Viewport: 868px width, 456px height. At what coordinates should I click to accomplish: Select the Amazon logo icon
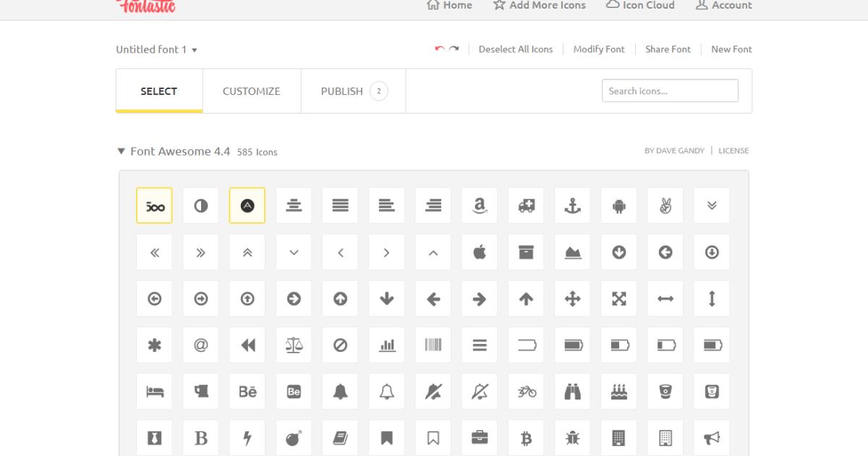(480, 206)
